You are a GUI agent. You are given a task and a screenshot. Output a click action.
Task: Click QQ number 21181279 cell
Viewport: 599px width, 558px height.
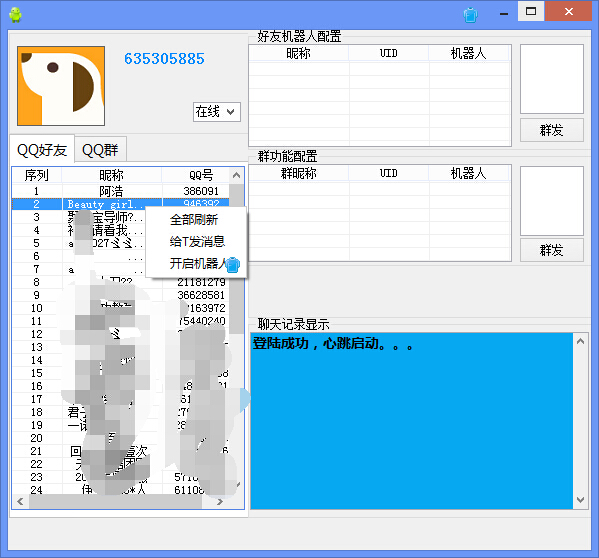[x=201, y=282]
